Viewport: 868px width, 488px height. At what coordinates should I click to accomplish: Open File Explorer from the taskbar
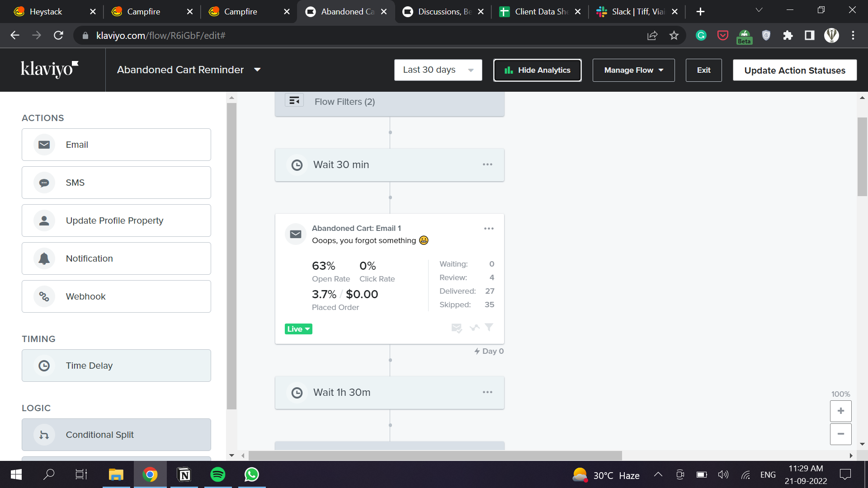(x=116, y=474)
